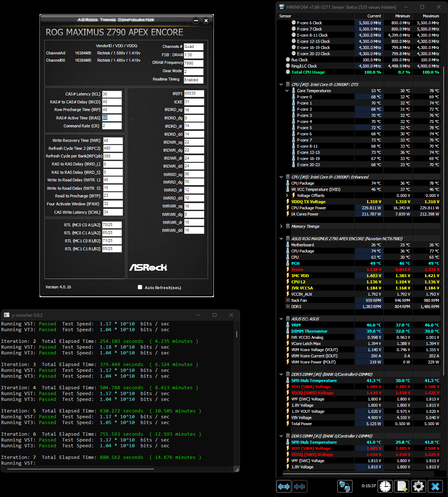The height and width of the screenshot is (497, 448).
Task: Collapse the DDR5 DIMM [#0] group
Action: (x=281, y=374)
